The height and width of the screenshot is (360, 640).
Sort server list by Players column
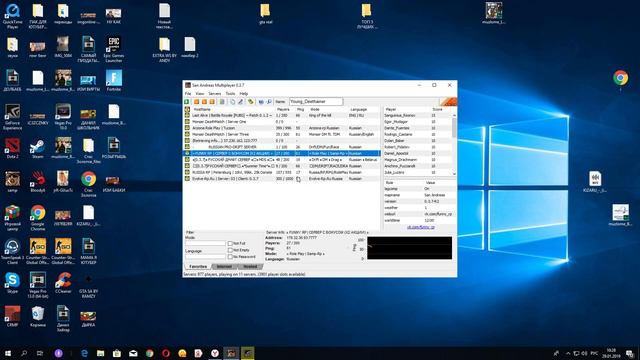[x=284, y=109]
